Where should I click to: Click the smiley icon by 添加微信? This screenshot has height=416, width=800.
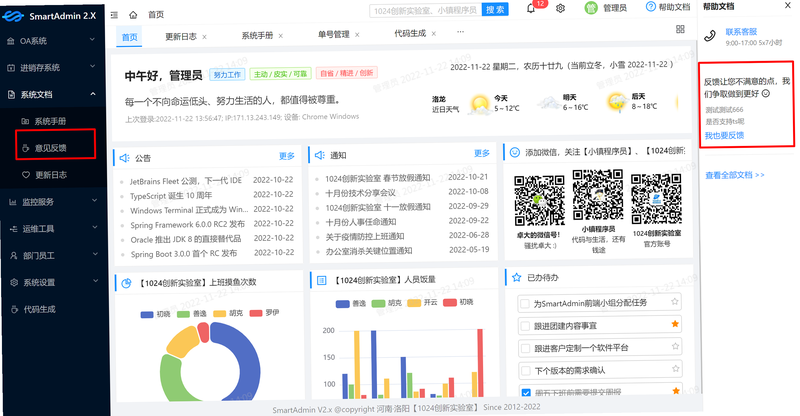point(515,152)
